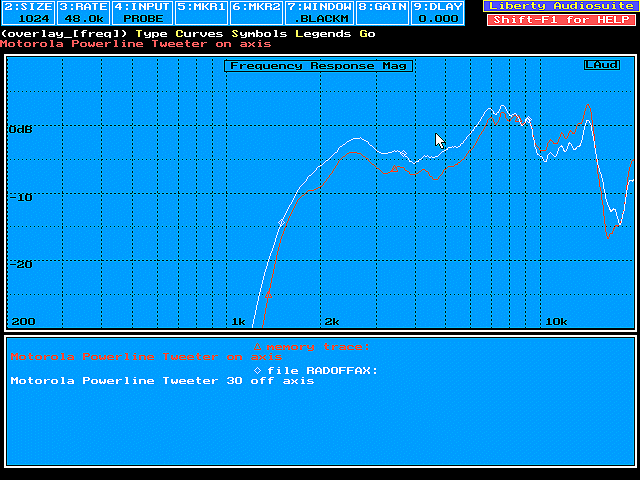Open the 7:WINDOW .BLACKM setting
640x480 pixels.
point(320,13)
